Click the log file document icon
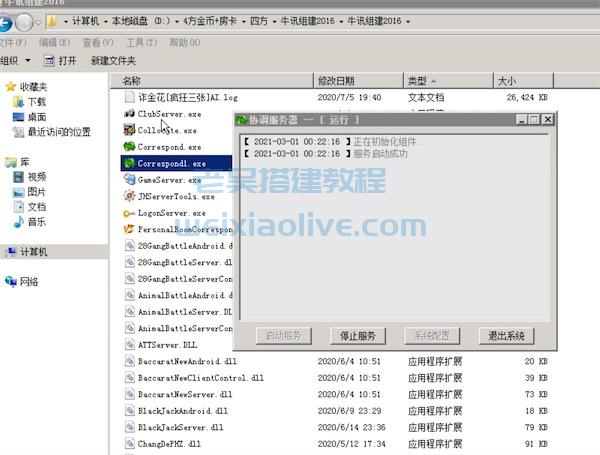600x455 pixels. 129,97
